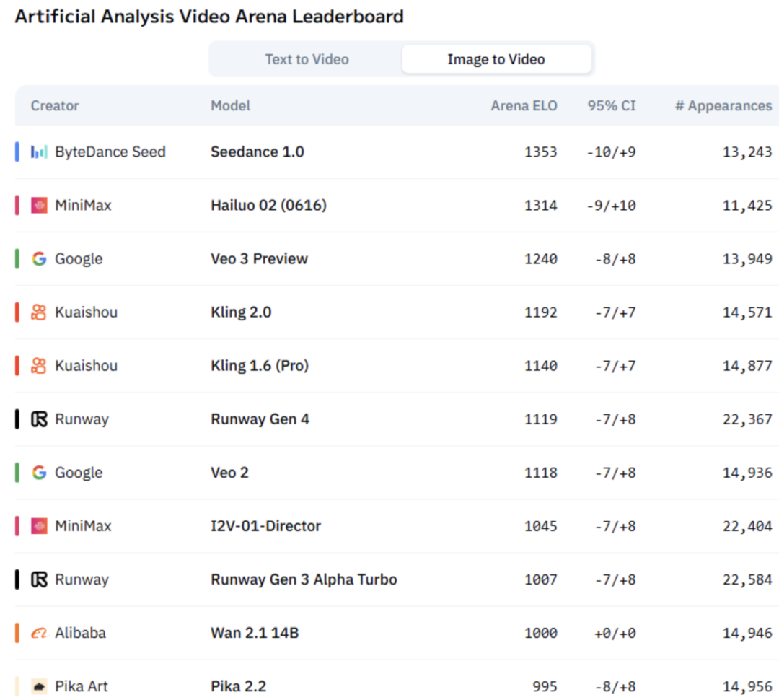The height and width of the screenshot is (700, 779).
Task: Click the ByteDance Seed logo icon
Action: coord(39,152)
